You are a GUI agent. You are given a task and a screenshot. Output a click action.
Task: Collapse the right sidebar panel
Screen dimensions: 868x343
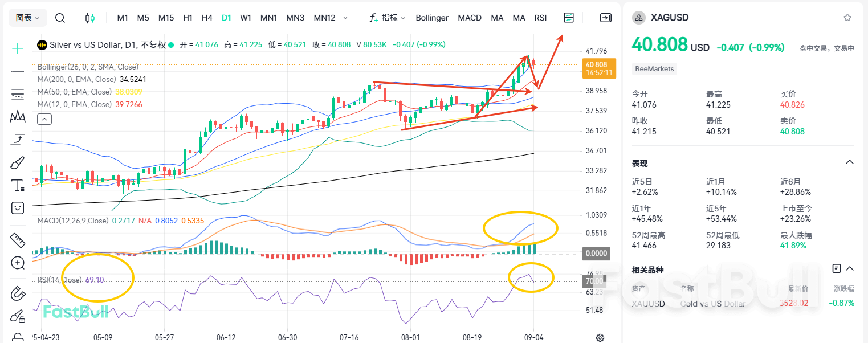point(606,18)
